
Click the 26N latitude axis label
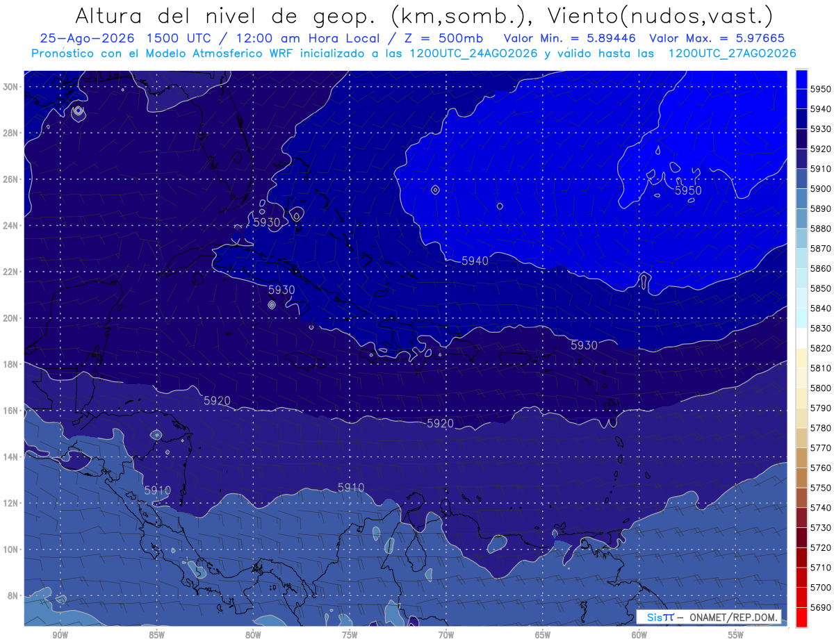11,179
